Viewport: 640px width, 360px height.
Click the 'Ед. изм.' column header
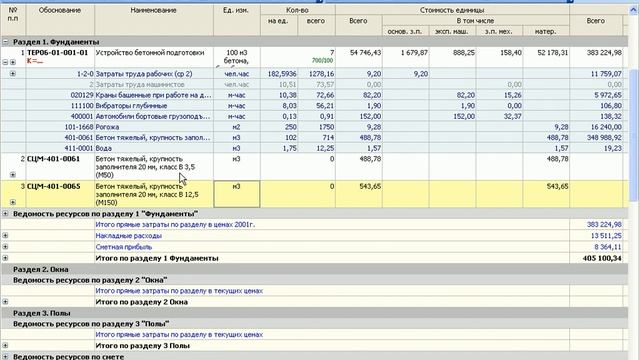(x=236, y=20)
